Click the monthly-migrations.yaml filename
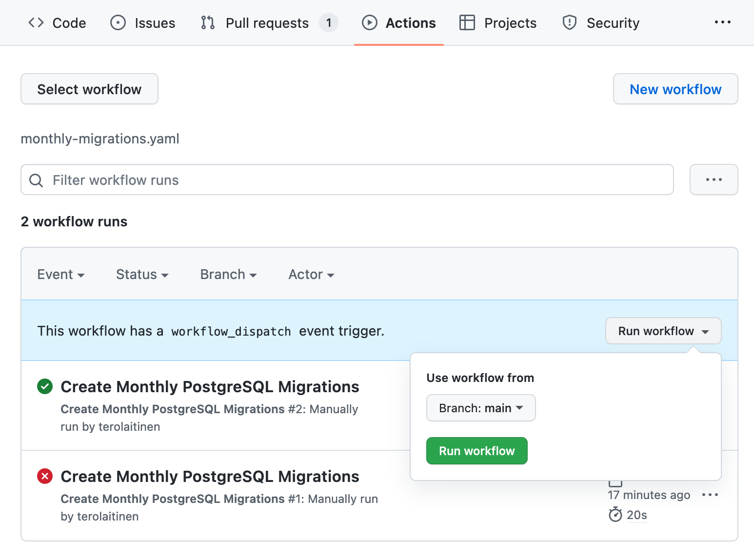 pos(100,139)
